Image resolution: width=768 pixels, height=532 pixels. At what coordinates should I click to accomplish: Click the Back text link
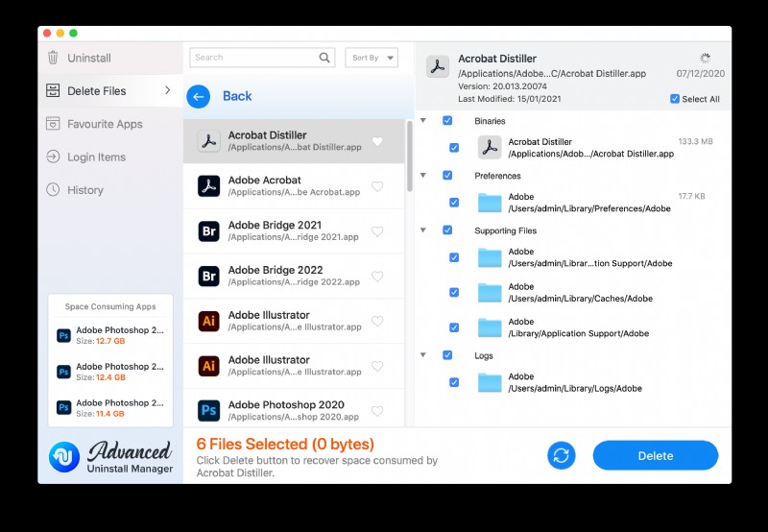click(x=237, y=96)
